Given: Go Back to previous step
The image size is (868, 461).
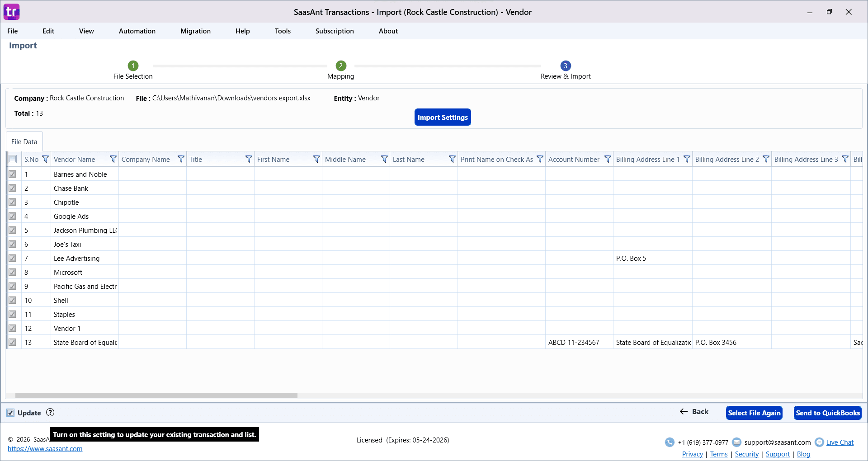Looking at the screenshot, I should (694, 411).
